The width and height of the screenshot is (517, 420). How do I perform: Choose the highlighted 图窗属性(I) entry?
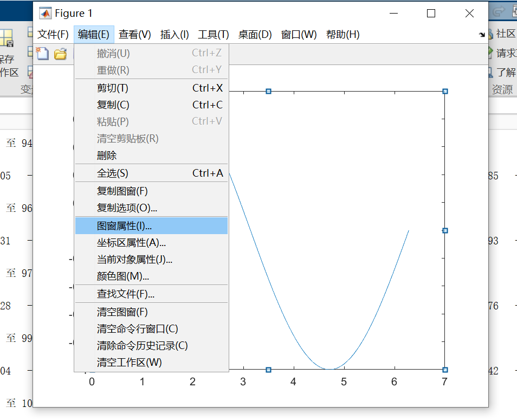(135, 225)
